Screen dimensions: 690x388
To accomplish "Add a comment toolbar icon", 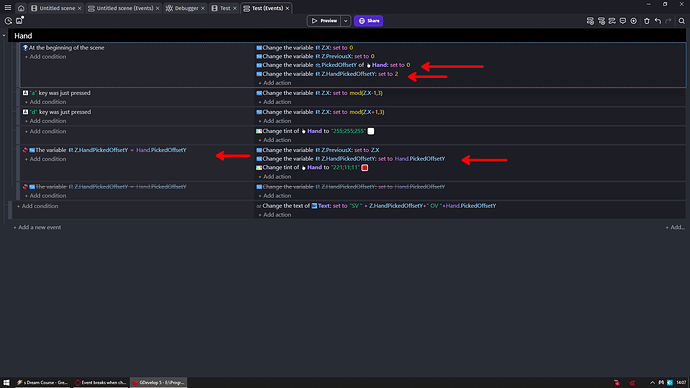I will (623, 21).
